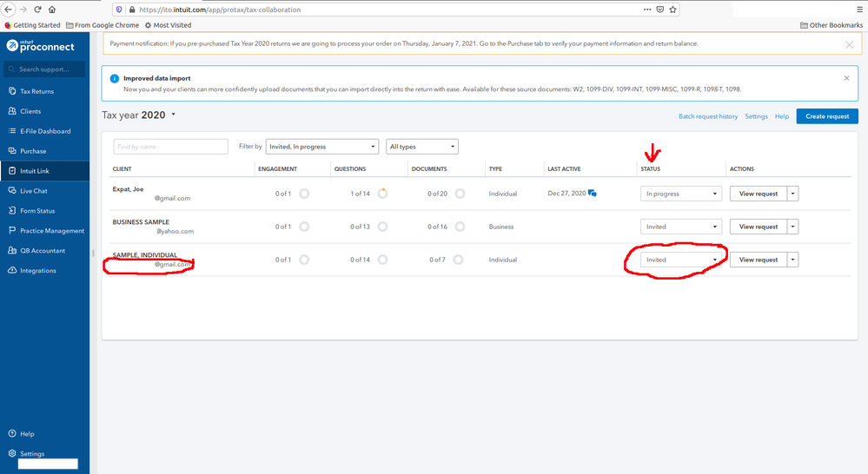The image size is (868, 474).
Task: Expand the Tax year 2020 selector
Action: [173, 115]
